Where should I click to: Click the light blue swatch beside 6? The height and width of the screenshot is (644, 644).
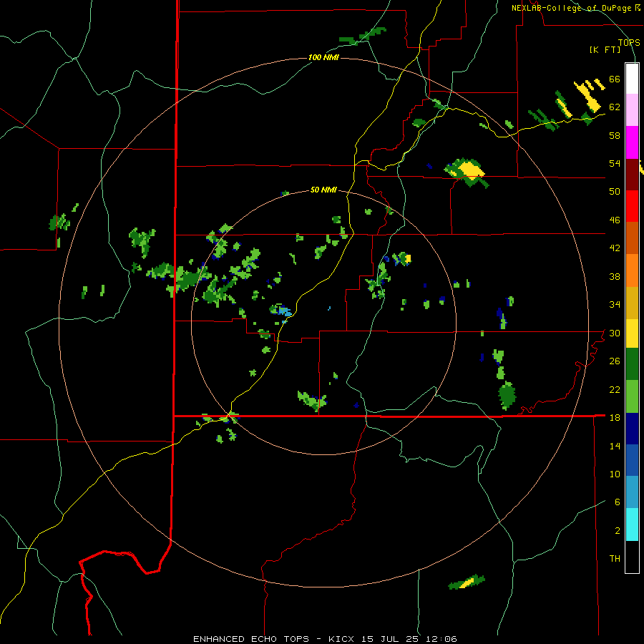tap(632, 492)
